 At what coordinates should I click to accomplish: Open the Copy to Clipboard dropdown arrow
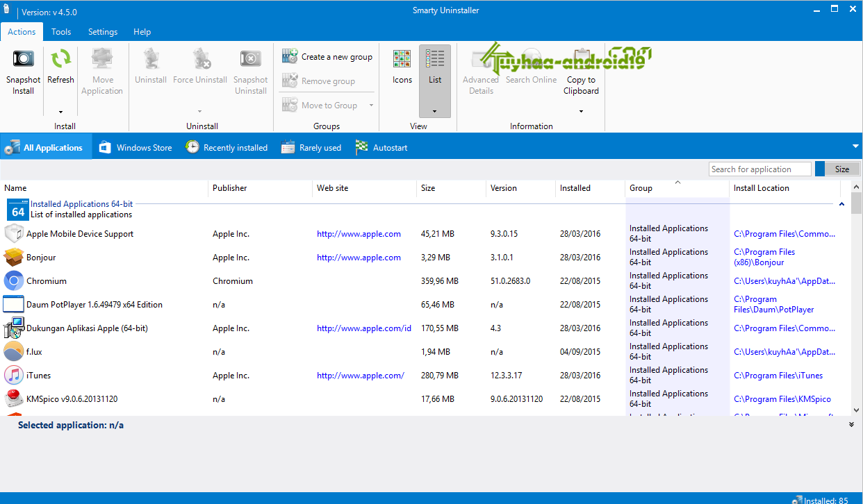pyautogui.click(x=581, y=112)
